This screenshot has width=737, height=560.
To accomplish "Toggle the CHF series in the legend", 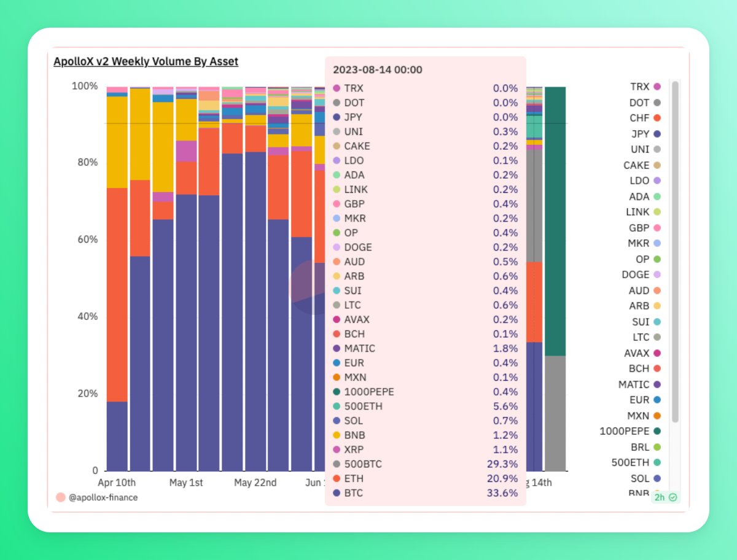I will pos(645,118).
